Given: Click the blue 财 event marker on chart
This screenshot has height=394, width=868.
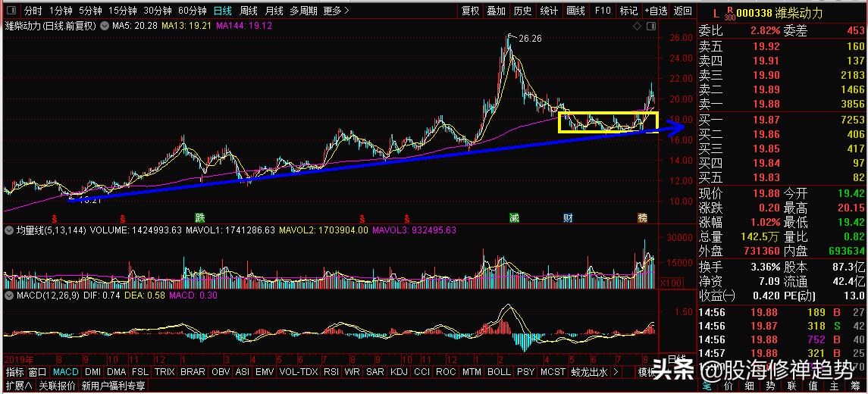Looking at the screenshot, I should click(567, 217).
